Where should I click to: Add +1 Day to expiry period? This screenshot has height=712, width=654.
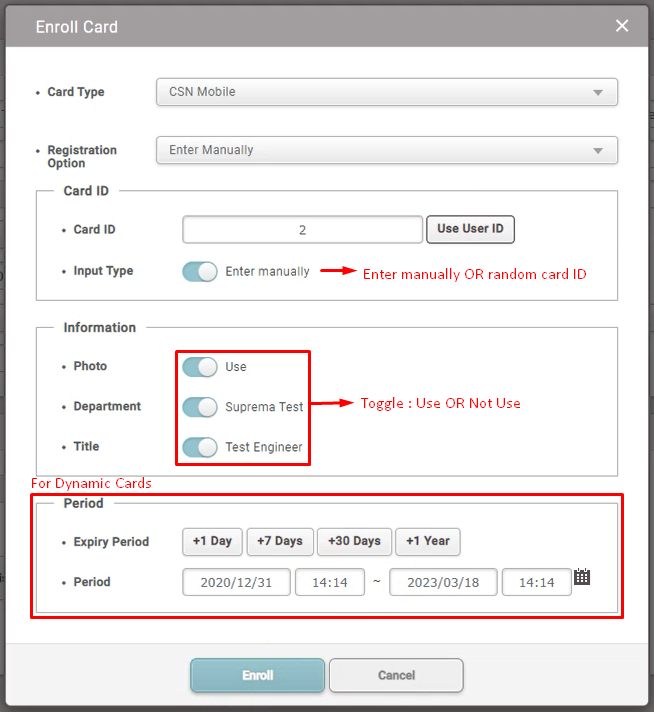(x=212, y=541)
